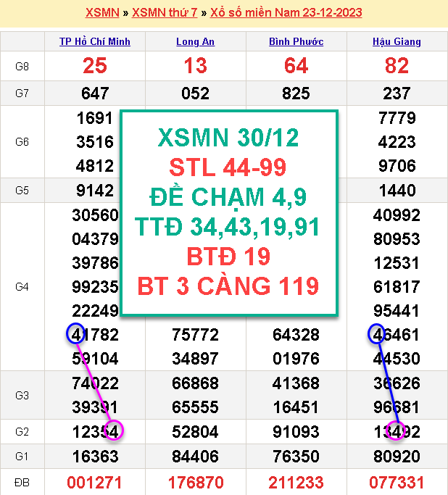This screenshot has width=448, height=495.
Task: Click G3 number 74022
Action: tap(96, 383)
